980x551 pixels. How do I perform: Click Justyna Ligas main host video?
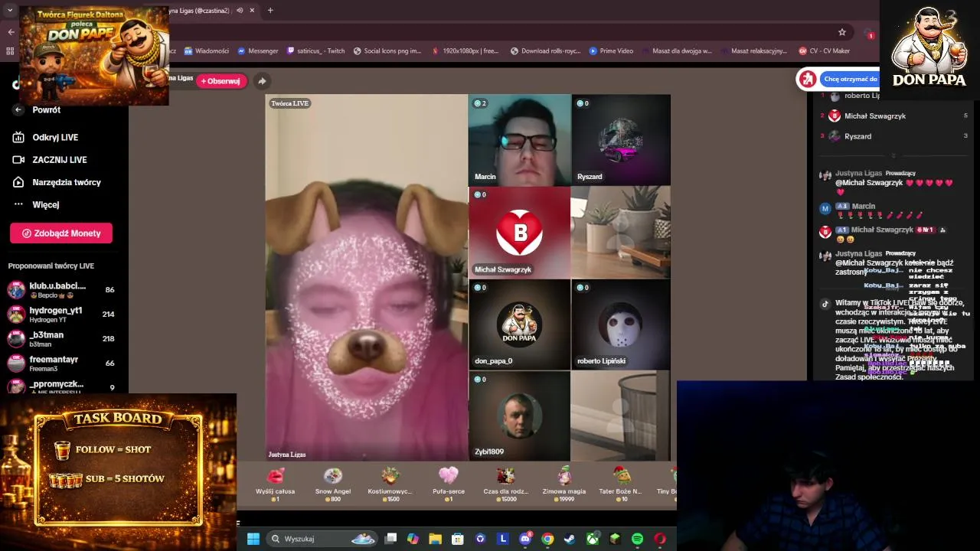pyautogui.click(x=367, y=278)
